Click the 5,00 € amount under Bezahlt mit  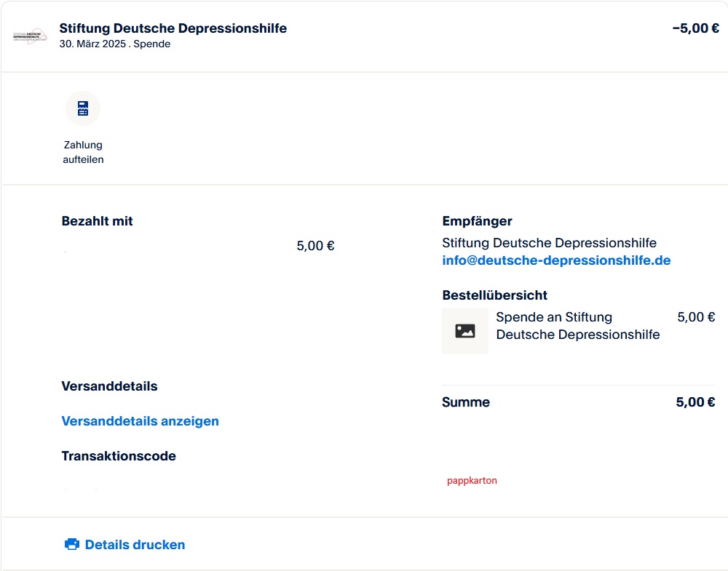point(315,246)
